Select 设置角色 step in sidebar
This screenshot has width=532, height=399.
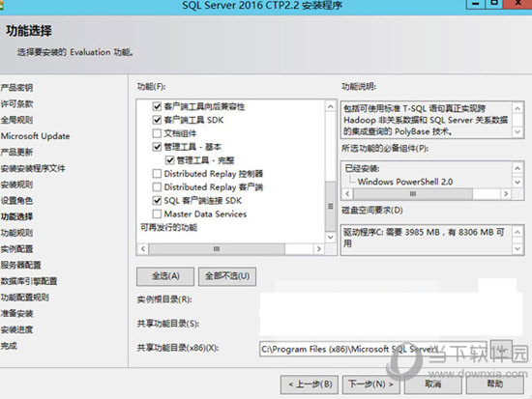[16, 201]
